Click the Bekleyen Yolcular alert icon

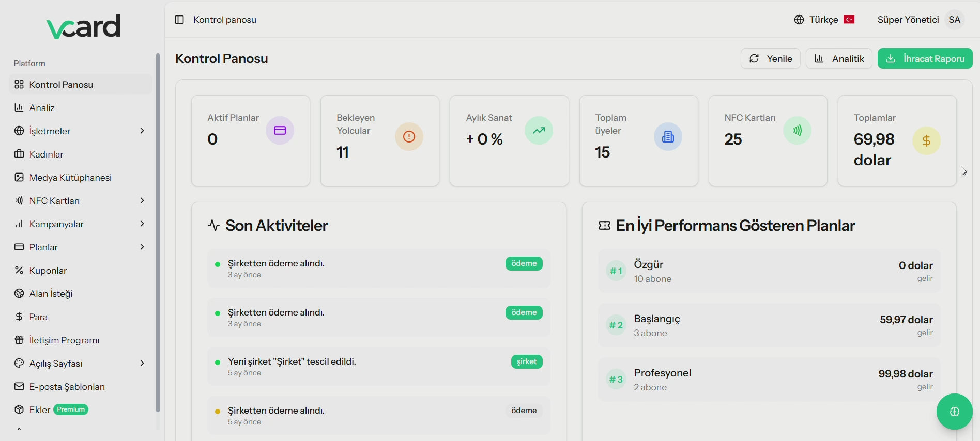(x=409, y=137)
